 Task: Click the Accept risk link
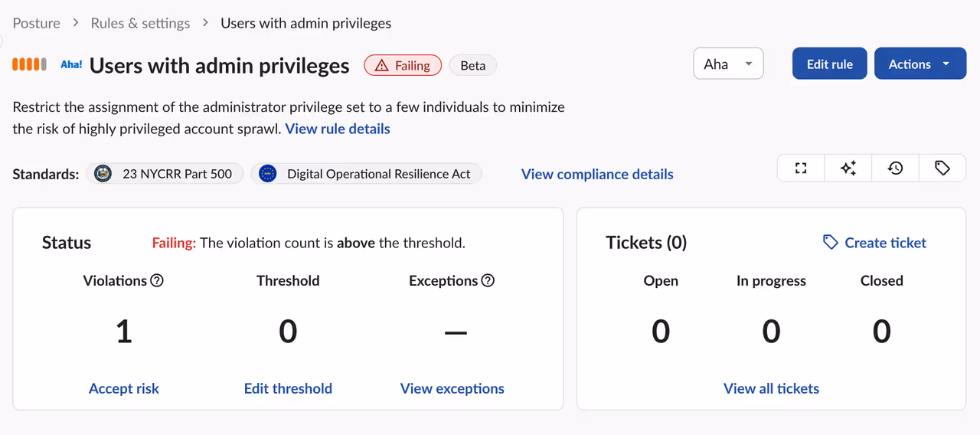[124, 388]
